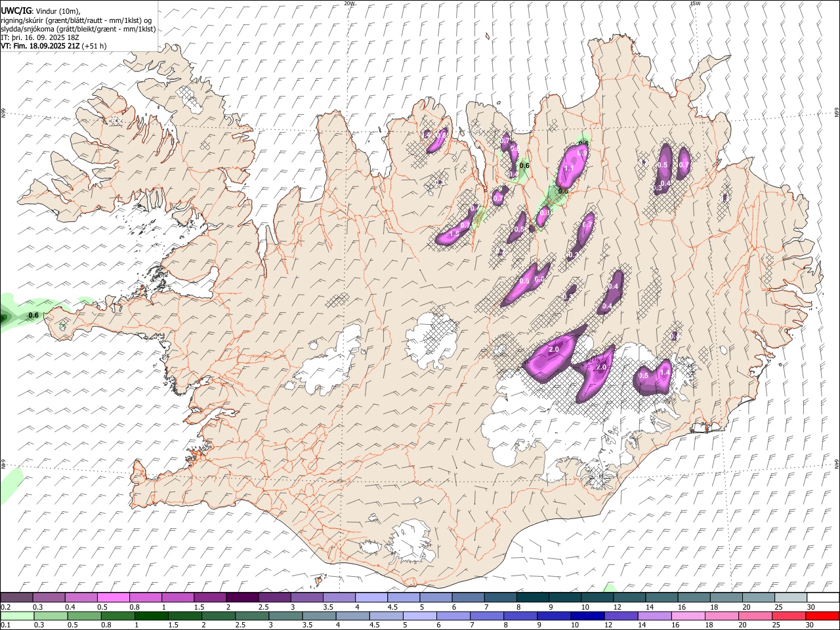Pick the navy blue 10 swatch, bottom legend row
Viewport: 840px width, 630px height.
(587, 616)
